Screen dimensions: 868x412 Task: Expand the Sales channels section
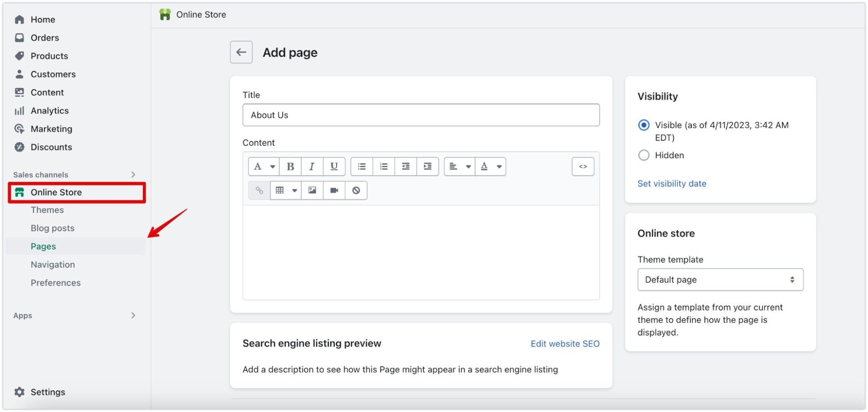point(134,174)
